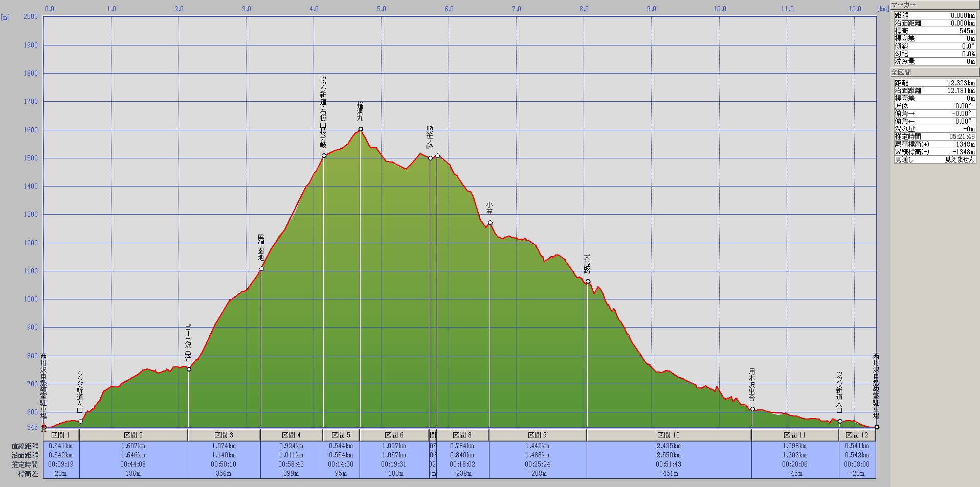
Task: Click the 熊笹ノ峰 waypoint label
Action: (x=430, y=138)
